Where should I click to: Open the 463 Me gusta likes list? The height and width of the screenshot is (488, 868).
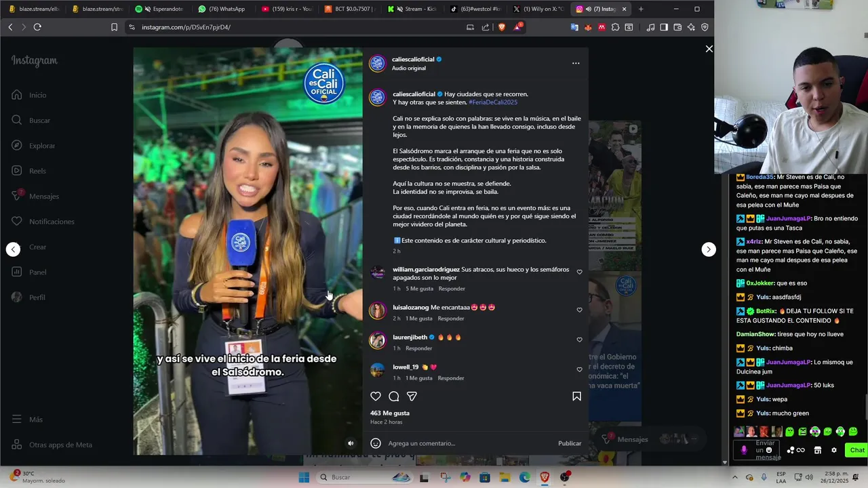click(390, 413)
